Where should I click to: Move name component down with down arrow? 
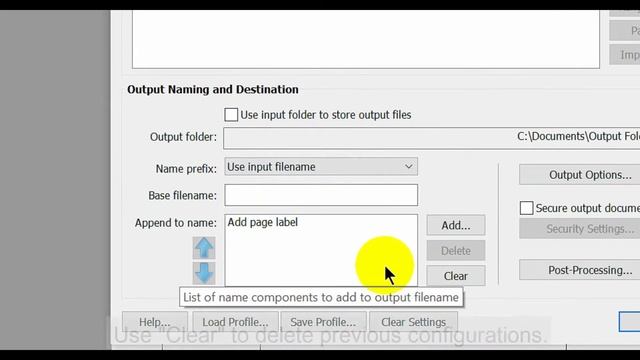[204, 273]
